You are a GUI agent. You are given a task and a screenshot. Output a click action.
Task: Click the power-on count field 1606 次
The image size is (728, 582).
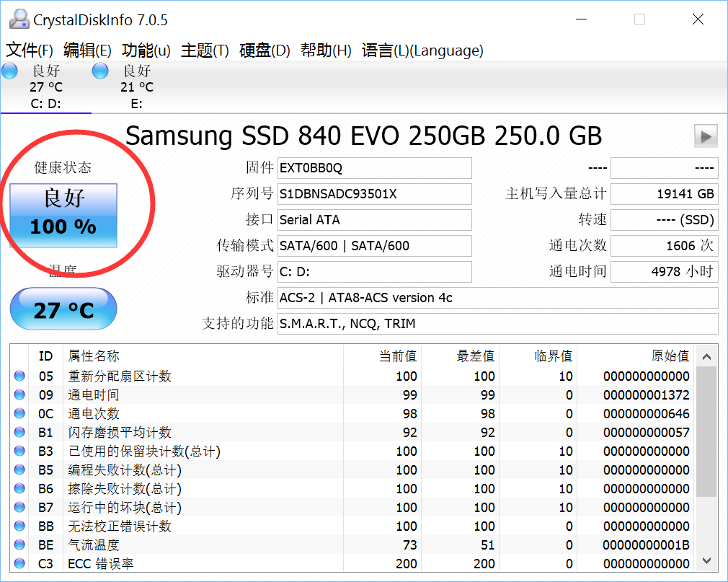click(665, 246)
